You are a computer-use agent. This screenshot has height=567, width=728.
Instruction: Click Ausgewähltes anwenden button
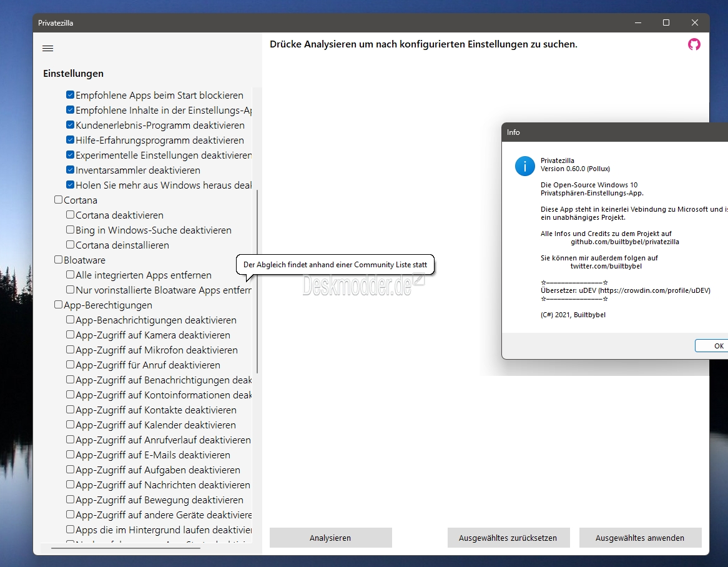[x=640, y=538]
